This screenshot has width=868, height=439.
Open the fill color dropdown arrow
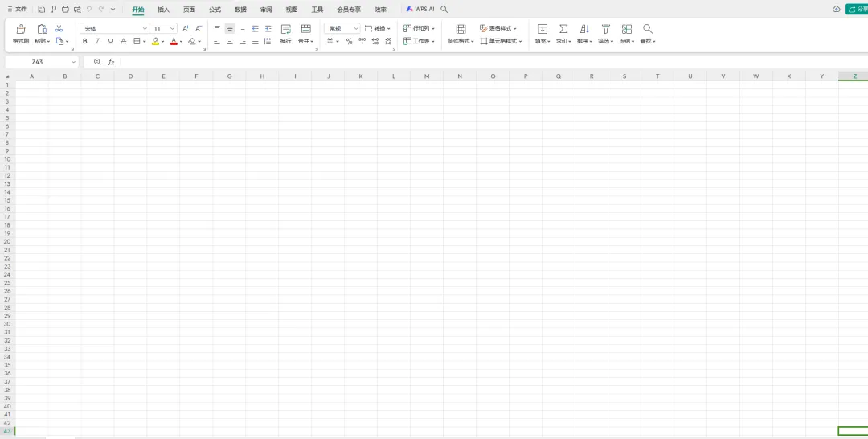(162, 42)
